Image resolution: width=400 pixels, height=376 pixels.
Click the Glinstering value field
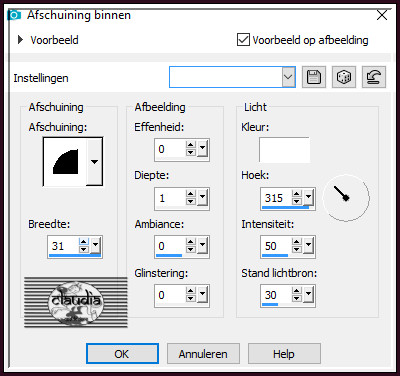(170, 295)
